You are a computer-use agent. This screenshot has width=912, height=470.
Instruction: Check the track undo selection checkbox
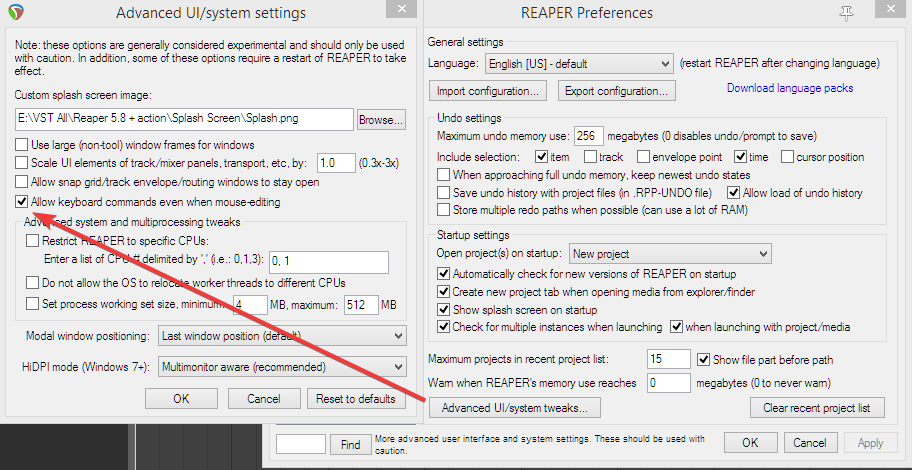pyautogui.click(x=590, y=156)
